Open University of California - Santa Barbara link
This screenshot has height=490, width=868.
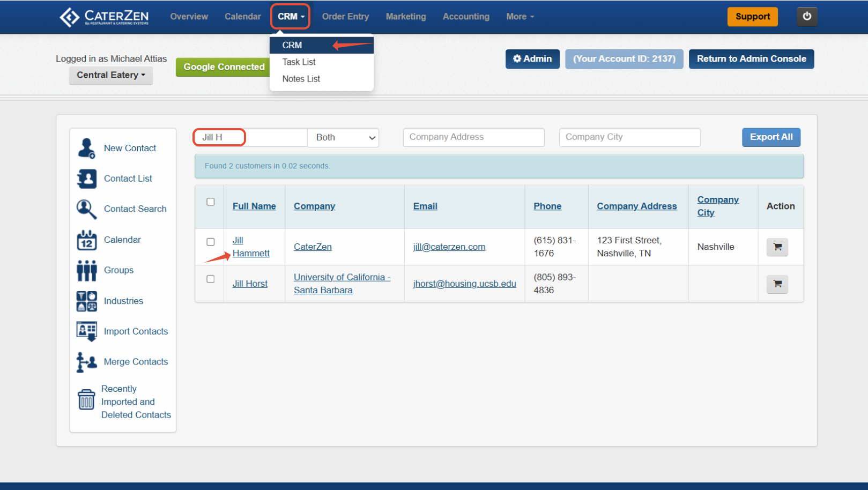coord(342,284)
